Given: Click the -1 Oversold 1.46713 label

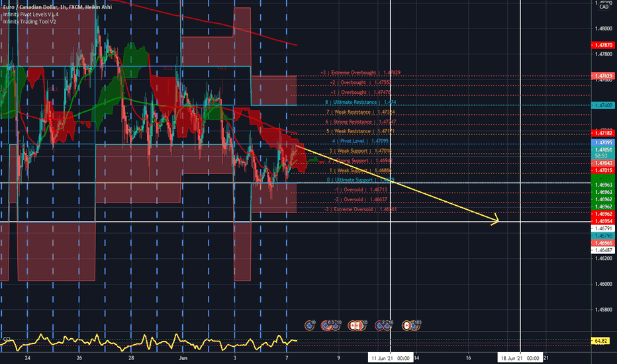Looking at the screenshot, I should click(x=361, y=190).
